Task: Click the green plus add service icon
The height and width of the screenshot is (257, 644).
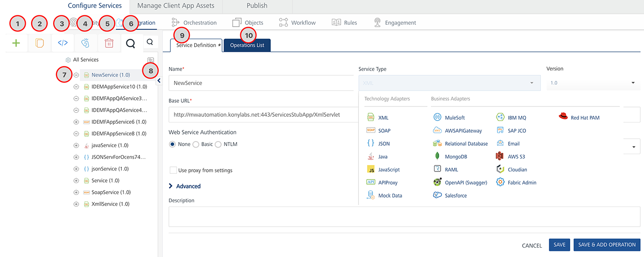Action: coord(16,43)
